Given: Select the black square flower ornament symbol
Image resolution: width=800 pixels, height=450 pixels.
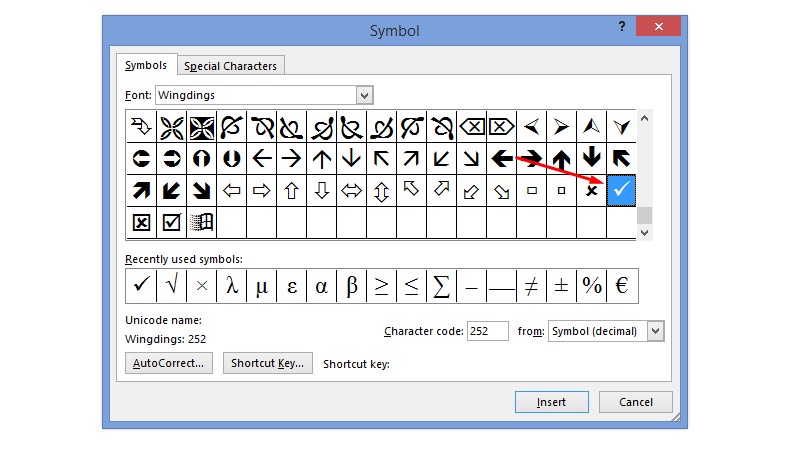Looking at the screenshot, I should tap(202, 127).
